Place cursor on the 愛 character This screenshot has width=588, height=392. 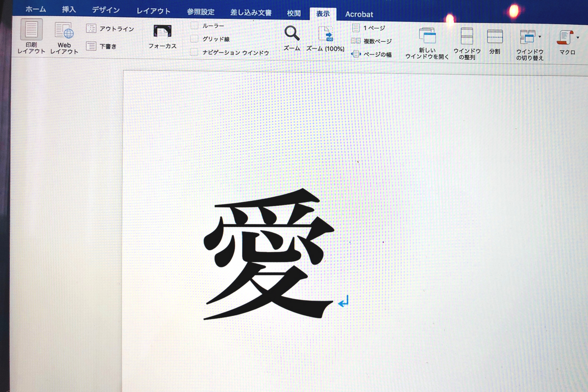(269, 255)
